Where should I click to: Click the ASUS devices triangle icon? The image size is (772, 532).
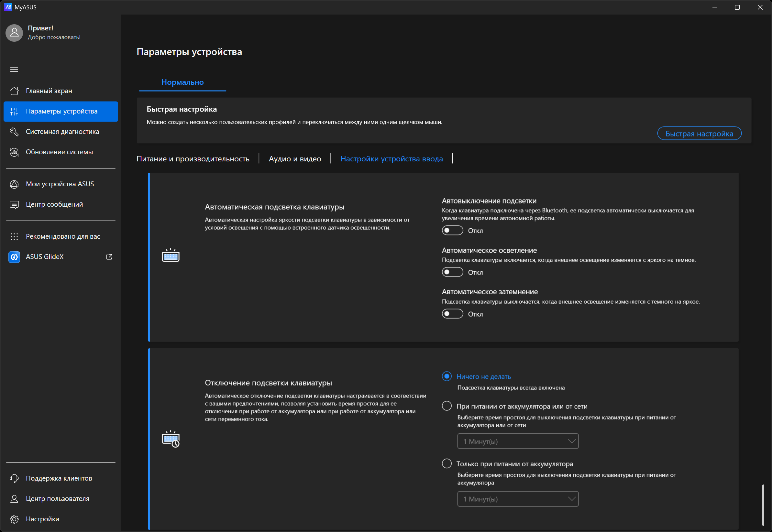coord(14,184)
